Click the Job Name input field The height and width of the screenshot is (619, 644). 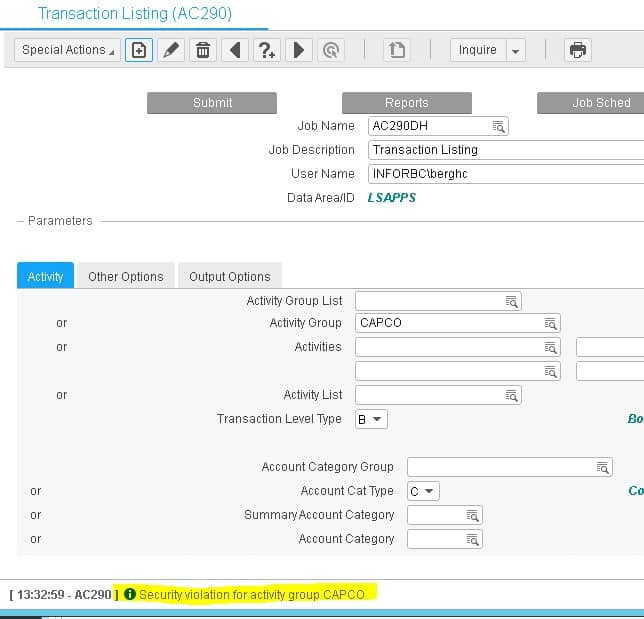pyautogui.click(x=438, y=126)
